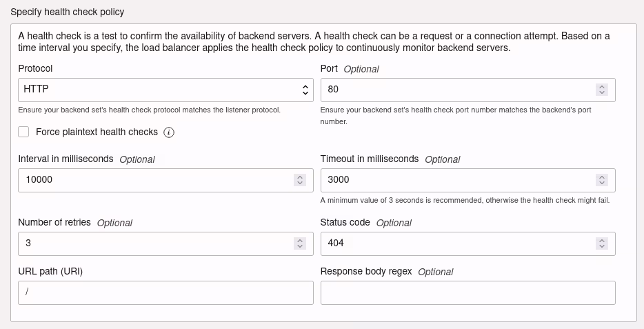The image size is (644, 329).
Task: Enable Force plaintext health checks checkbox
Action: click(24, 132)
